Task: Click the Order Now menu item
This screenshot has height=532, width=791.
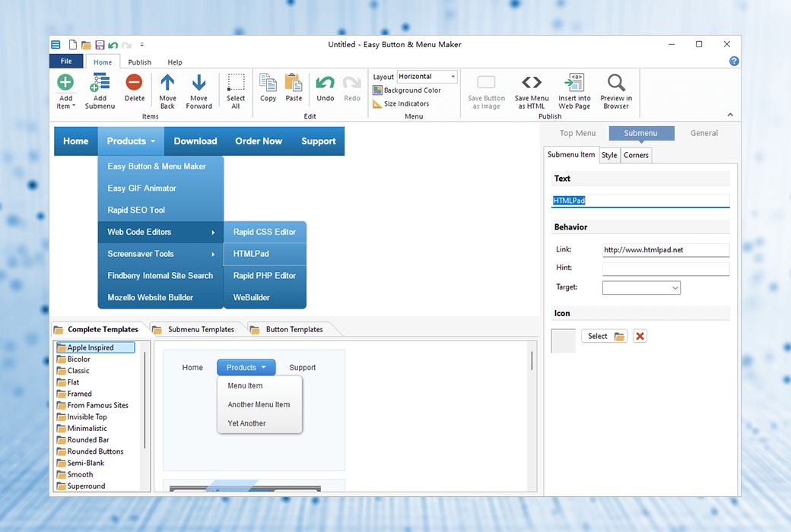Action: point(259,141)
